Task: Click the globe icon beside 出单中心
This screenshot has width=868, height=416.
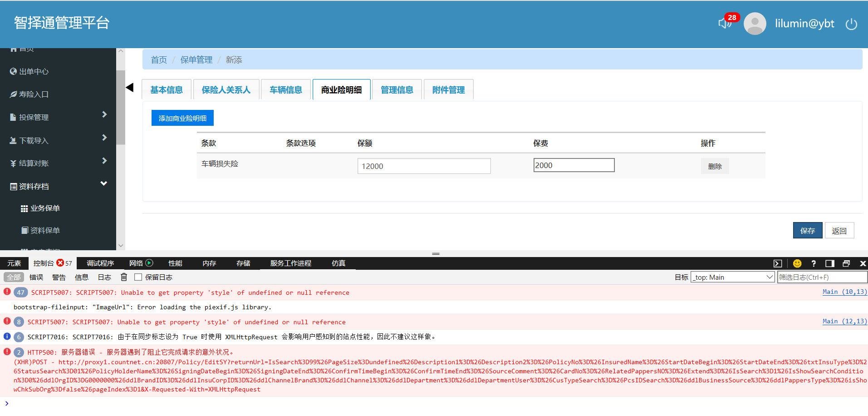Action: coord(13,71)
